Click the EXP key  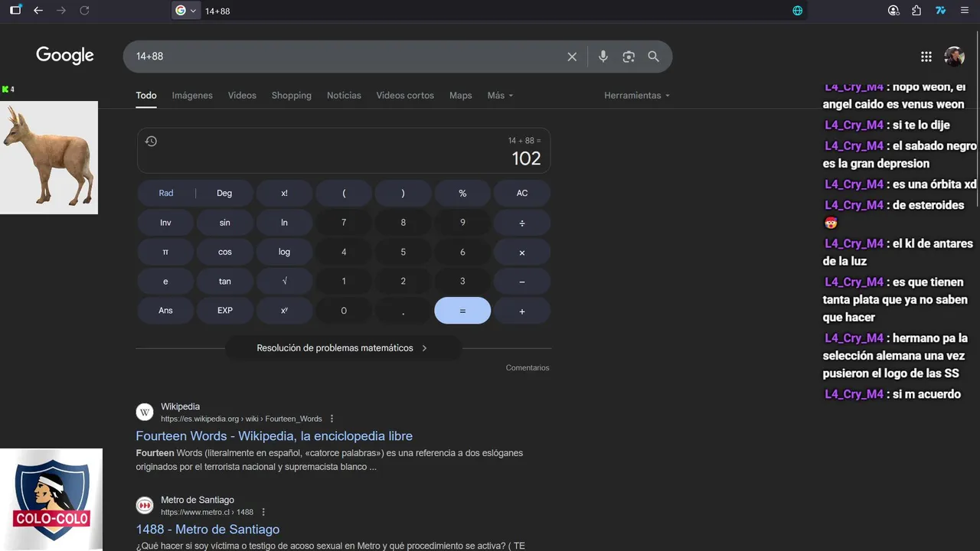click(x=224, y=311)
